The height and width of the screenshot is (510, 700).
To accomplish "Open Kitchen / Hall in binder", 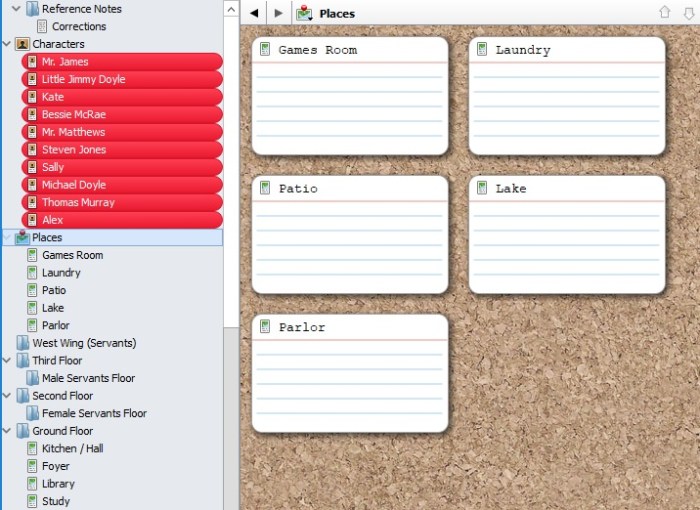I will [72, 449].
